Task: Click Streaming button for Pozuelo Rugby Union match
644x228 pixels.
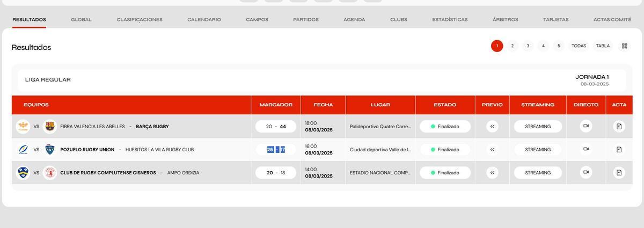Action: 538,150
